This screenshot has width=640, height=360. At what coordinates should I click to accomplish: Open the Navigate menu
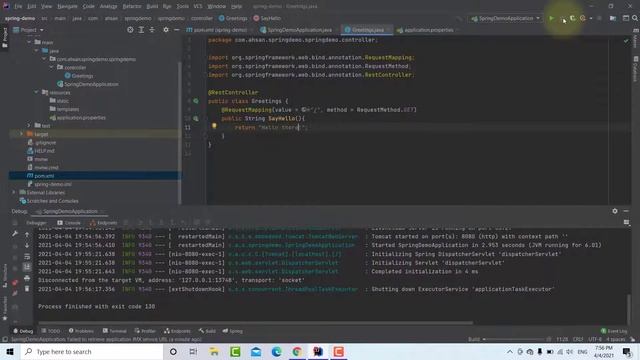(x=67, y=6)
